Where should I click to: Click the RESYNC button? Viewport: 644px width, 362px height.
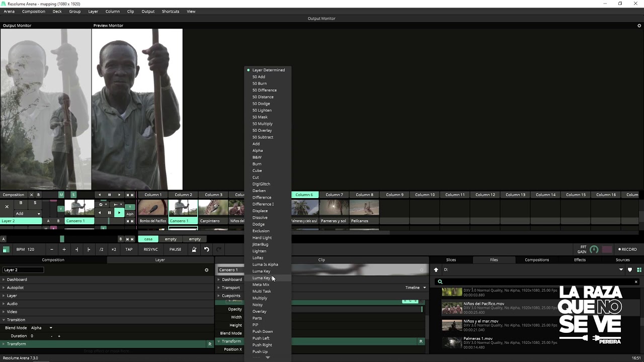[x=150, y=249]
